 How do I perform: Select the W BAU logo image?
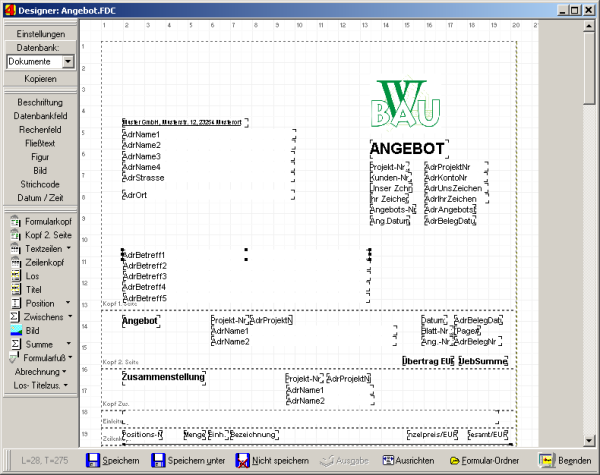point(407,105)
